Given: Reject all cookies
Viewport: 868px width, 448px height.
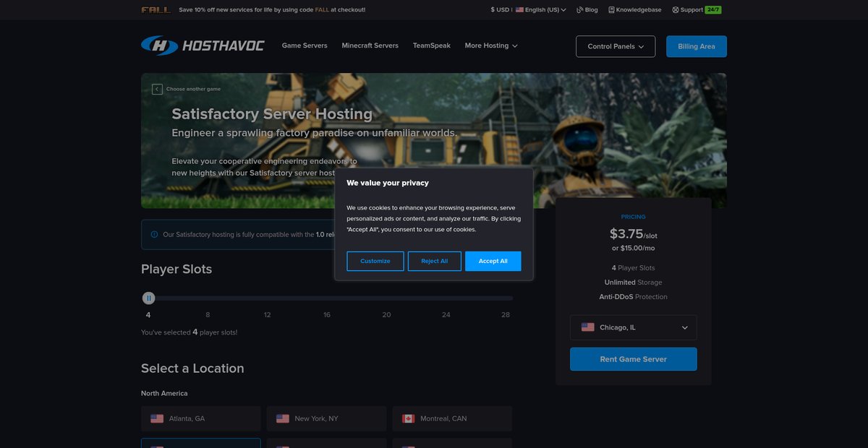Looking at the screenshot, I should click(x=435, y=261).
